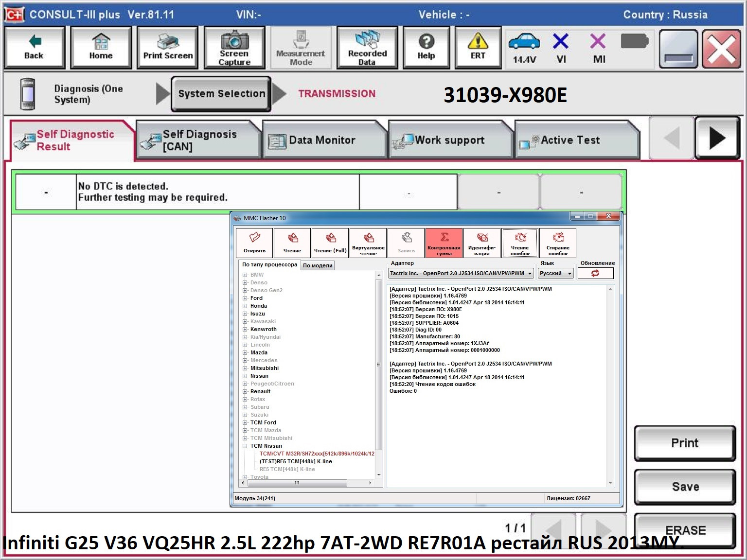Click Чтение (Full) in MMC Flasher
The height and width of the screenshot is (560, 747).
click(x=330, y=243)
